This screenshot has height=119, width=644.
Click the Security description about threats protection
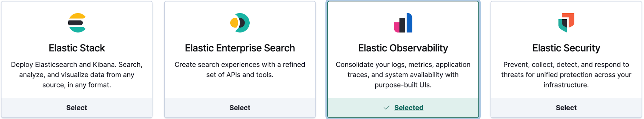click(566, 75)
